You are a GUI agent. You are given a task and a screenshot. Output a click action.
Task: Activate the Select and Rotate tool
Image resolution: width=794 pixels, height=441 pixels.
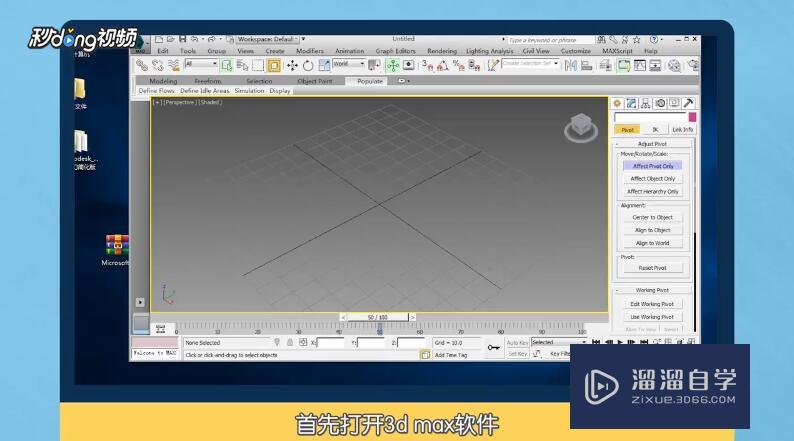pos(308,65)
